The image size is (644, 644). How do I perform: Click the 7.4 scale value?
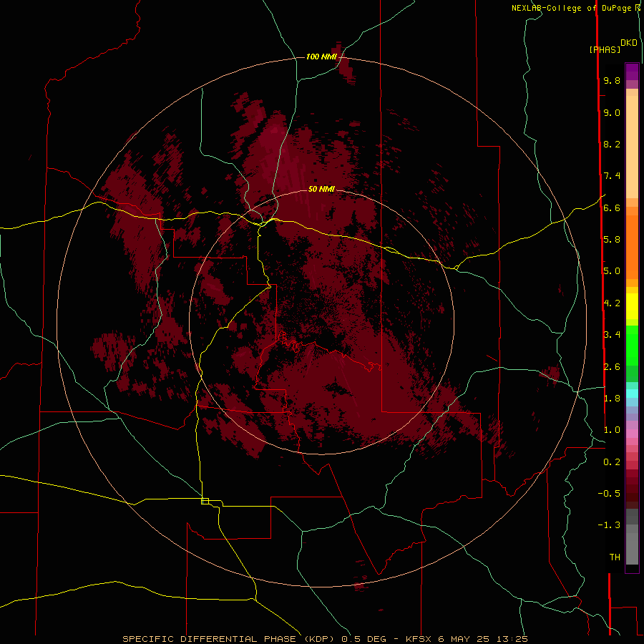click(x=612, y=176)
